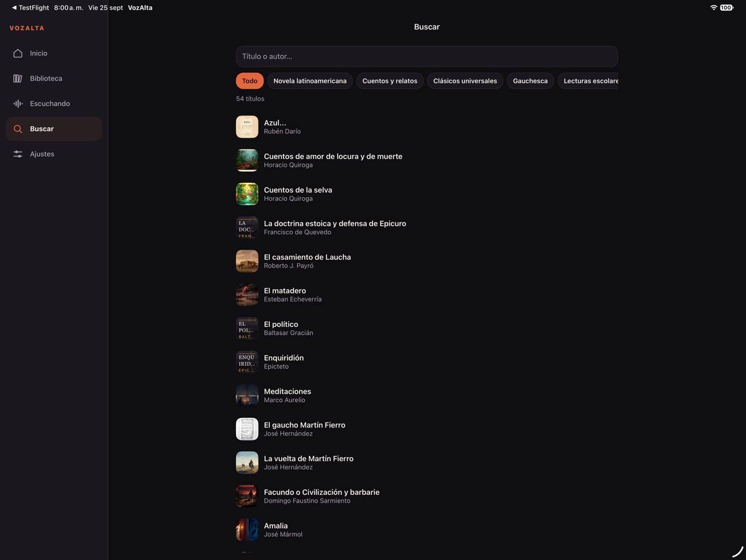
Task: Select the author "Baltasar Gracián"
Action: [289, 333]
